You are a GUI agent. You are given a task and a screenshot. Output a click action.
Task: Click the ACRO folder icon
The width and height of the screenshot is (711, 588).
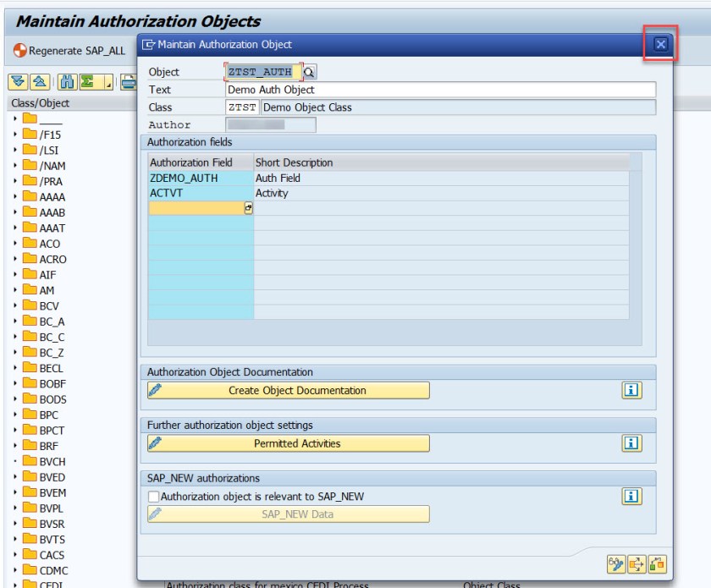tap(30, 258)
